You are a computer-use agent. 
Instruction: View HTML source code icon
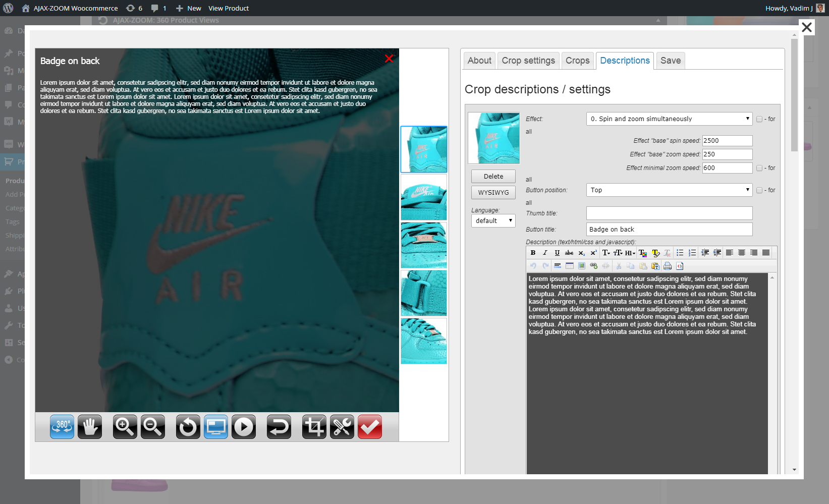(x=680, y=266)
